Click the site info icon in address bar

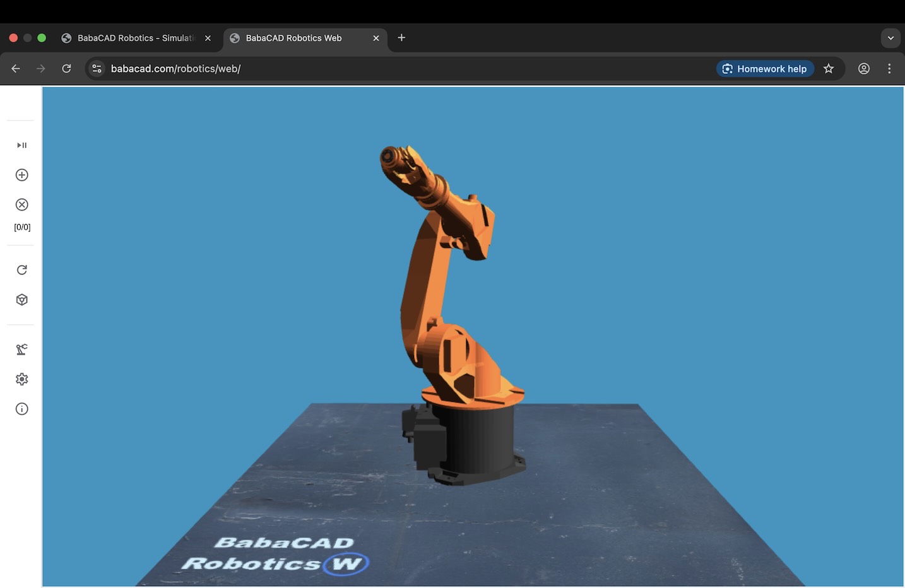point(97,68)
